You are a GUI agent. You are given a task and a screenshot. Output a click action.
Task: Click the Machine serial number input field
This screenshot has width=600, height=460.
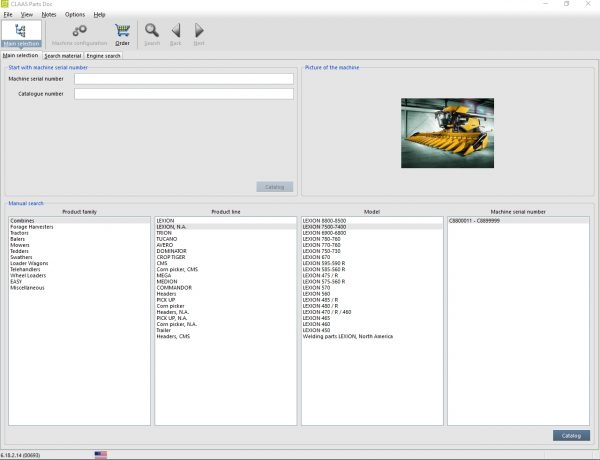tap(184, 79)
